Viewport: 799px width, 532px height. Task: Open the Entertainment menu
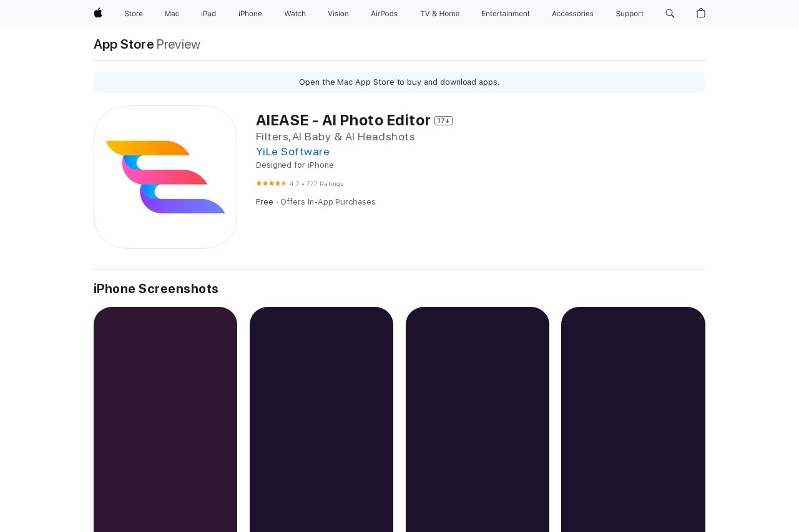[506, 14]
